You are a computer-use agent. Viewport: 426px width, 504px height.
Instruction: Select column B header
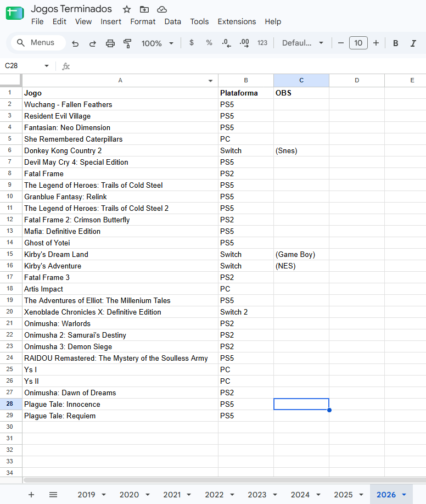click(x=246, y=80)
